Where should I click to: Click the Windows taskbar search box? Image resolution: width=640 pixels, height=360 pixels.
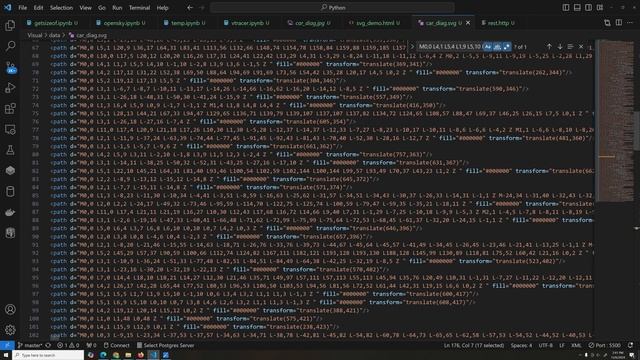[x=48, y=355]
